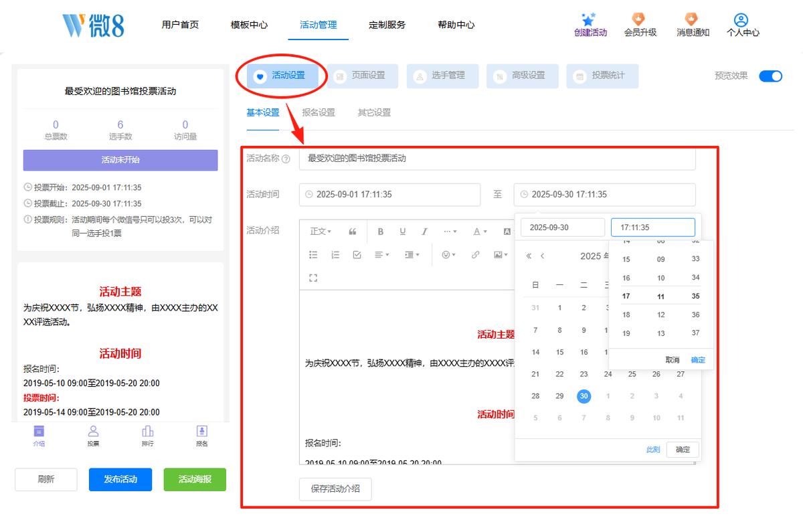
Task: Click 保存活动介绍 button
Action: (335, 489)
